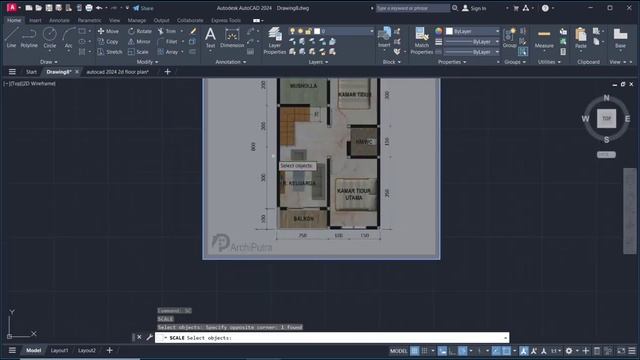The image size is (640, 360).
Task: Open the View ribbon tab
Action: pos(114,20)
